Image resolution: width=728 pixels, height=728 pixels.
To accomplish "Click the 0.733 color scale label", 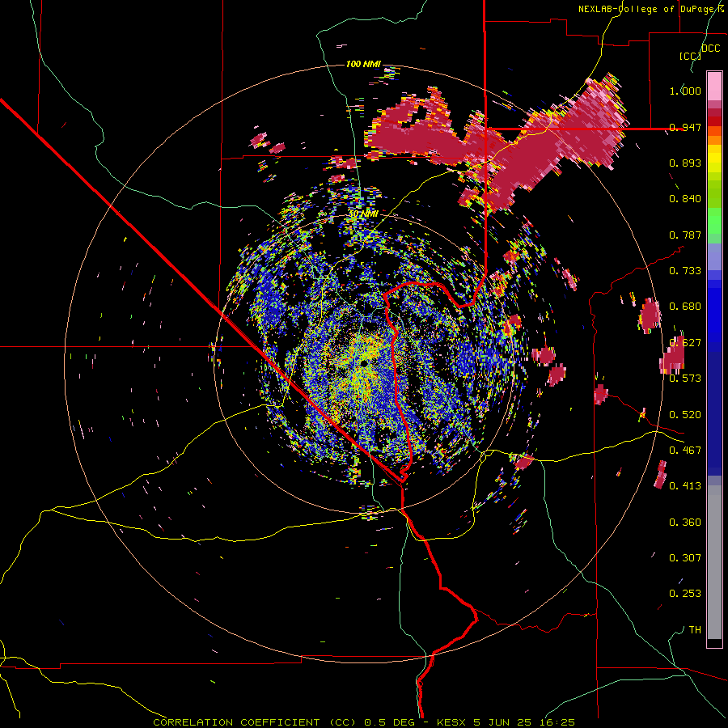I will click(685, 271).
